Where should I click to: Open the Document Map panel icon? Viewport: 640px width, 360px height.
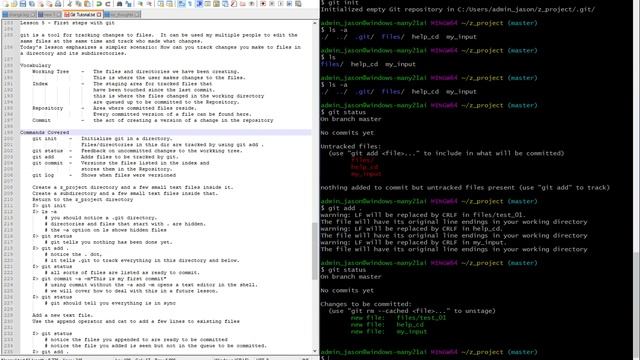click(x=216, y=4)
